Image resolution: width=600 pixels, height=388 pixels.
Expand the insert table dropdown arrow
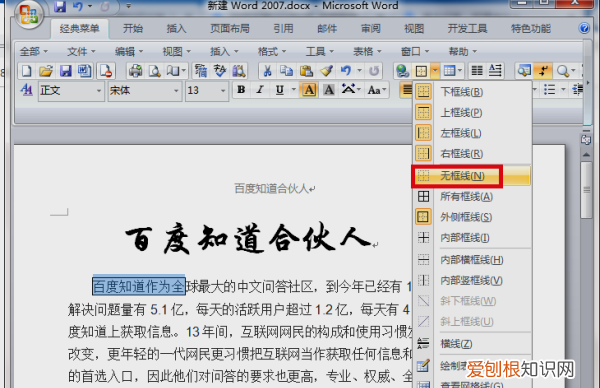point(460,71)
